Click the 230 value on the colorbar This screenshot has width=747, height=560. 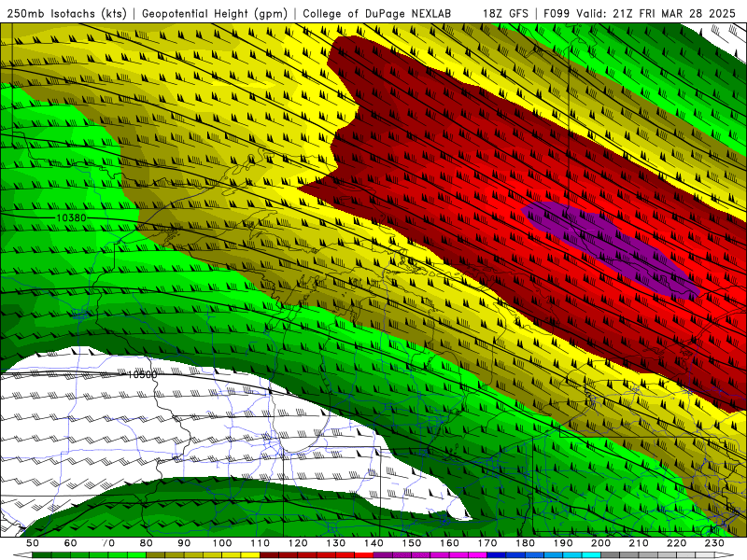click(714, 543)
